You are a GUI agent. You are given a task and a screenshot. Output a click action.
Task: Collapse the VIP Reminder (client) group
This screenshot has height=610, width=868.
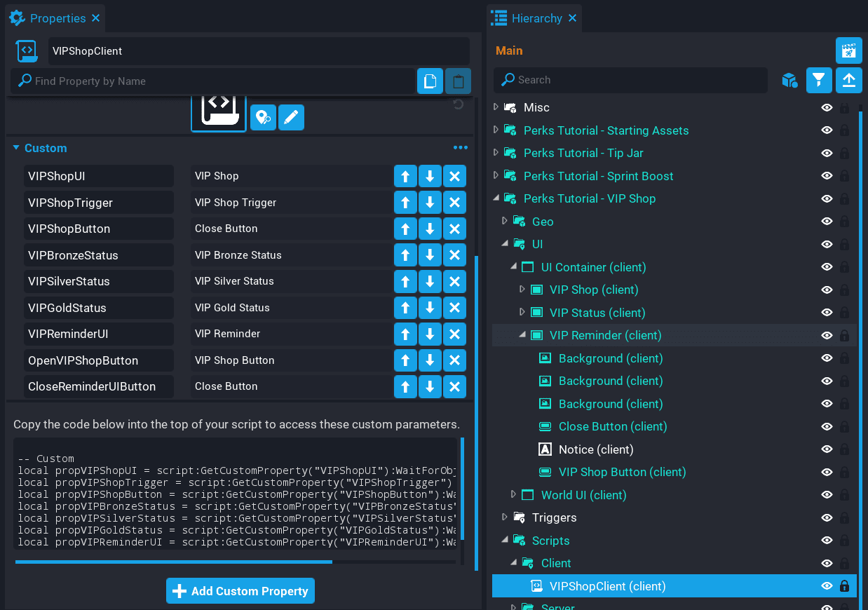click(x=522, y=335)
